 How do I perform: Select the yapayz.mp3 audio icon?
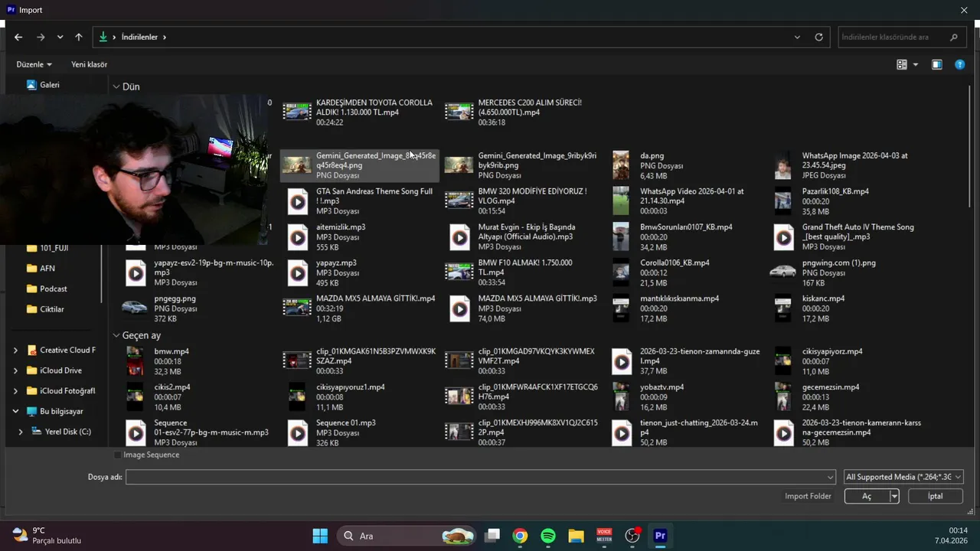[297, 272]
